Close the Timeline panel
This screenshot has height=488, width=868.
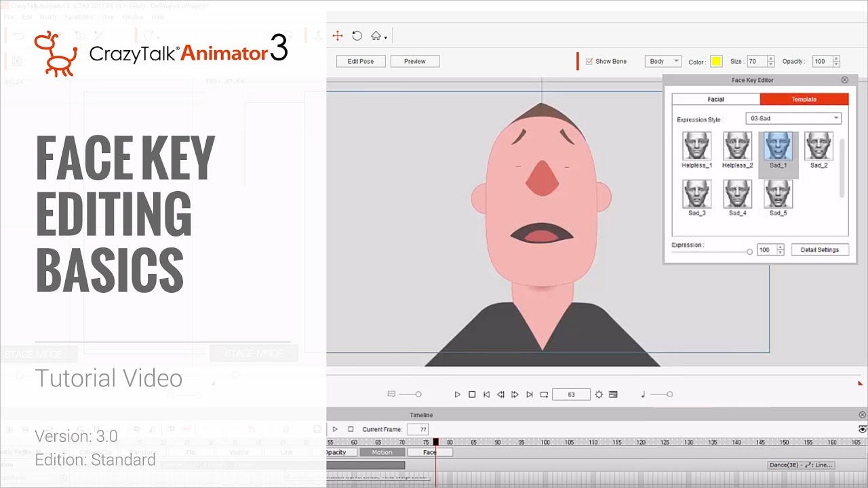[863, 415]
